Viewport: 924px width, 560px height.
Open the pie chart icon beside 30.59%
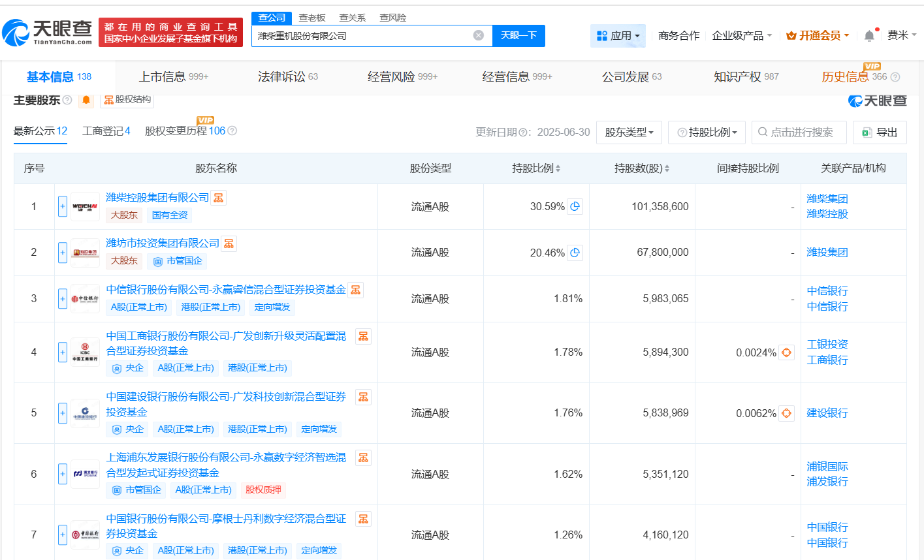coord(575,206)
